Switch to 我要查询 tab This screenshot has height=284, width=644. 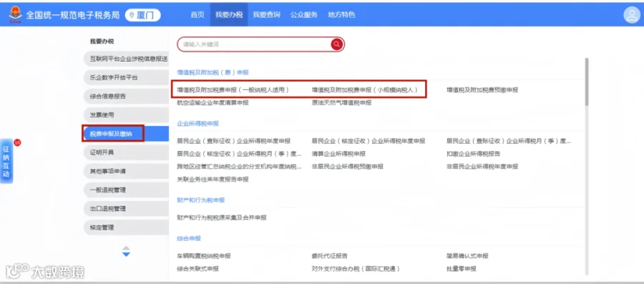pyautogui.click(x=266, y=15)
